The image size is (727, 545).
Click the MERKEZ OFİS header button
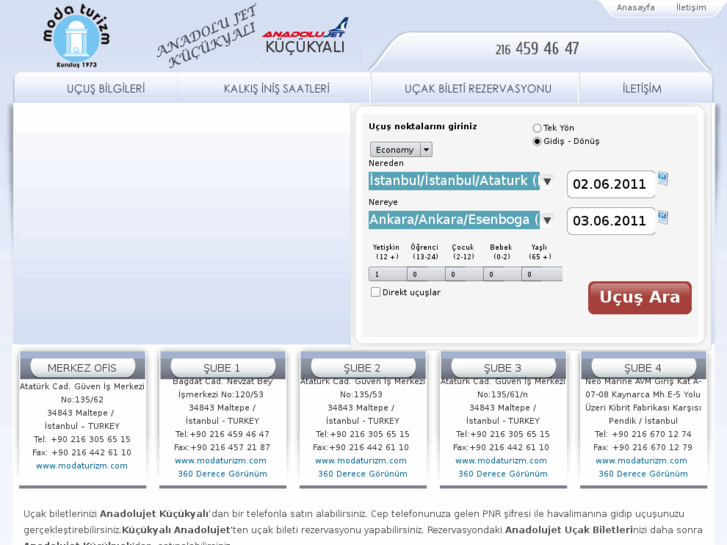83,368
